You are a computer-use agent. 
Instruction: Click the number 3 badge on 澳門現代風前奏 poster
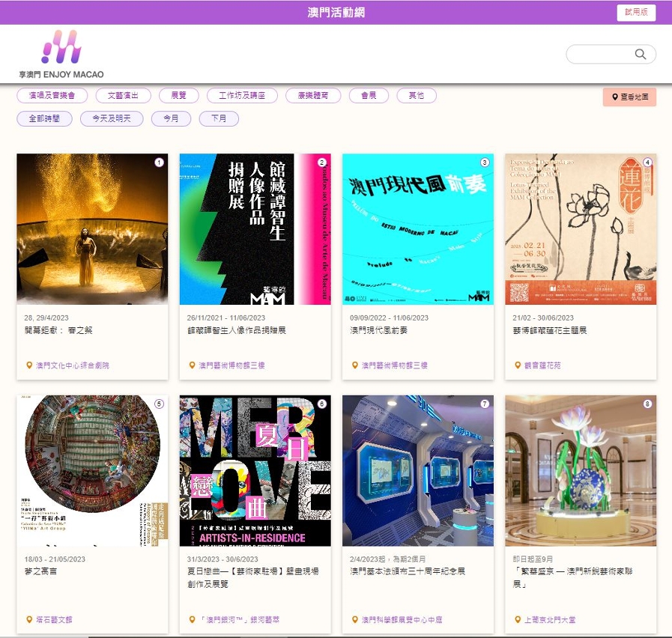pyautogui.click(x=485, y=162)
